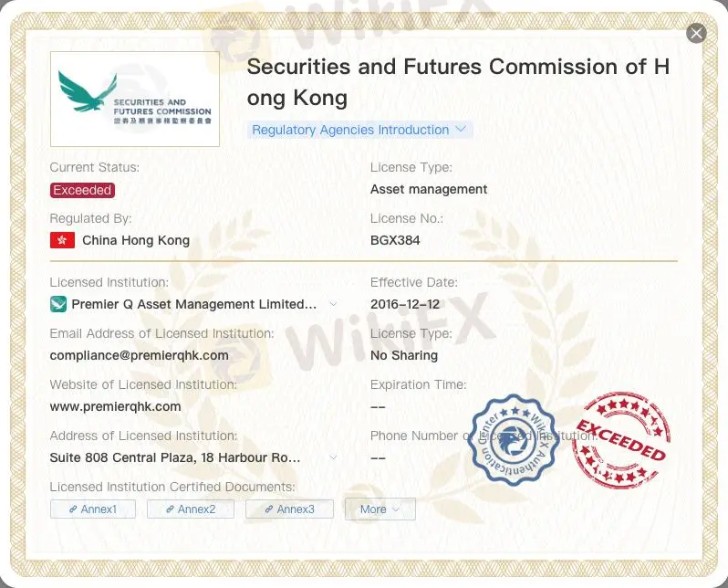Click the Hong Kong flag icon

pos(62,241)
